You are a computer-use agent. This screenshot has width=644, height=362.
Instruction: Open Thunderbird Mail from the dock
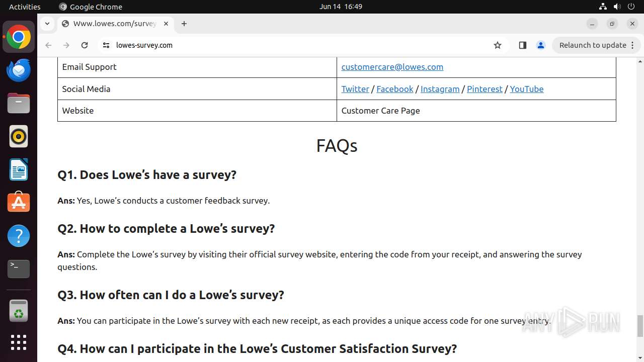pyautogui.click(x=19, y=70)
